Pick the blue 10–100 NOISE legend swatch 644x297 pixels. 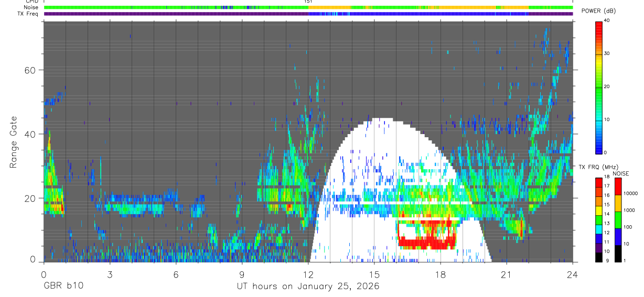[x=618, y=236]
